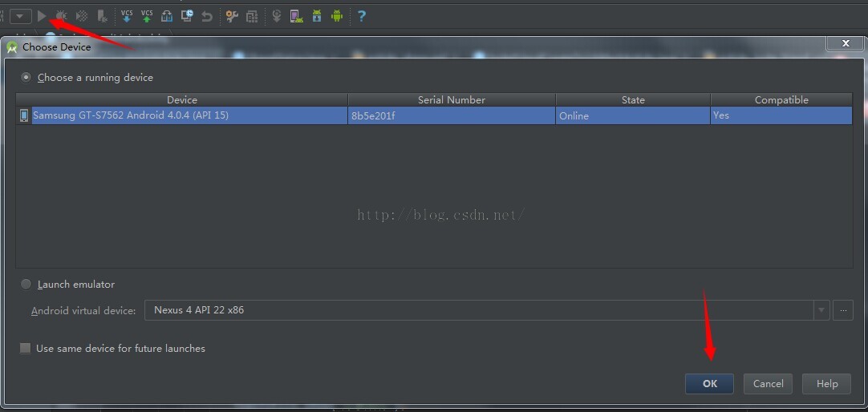Sort by the State column header
Screen dimensions: 868x412
[x=633, y=100]
